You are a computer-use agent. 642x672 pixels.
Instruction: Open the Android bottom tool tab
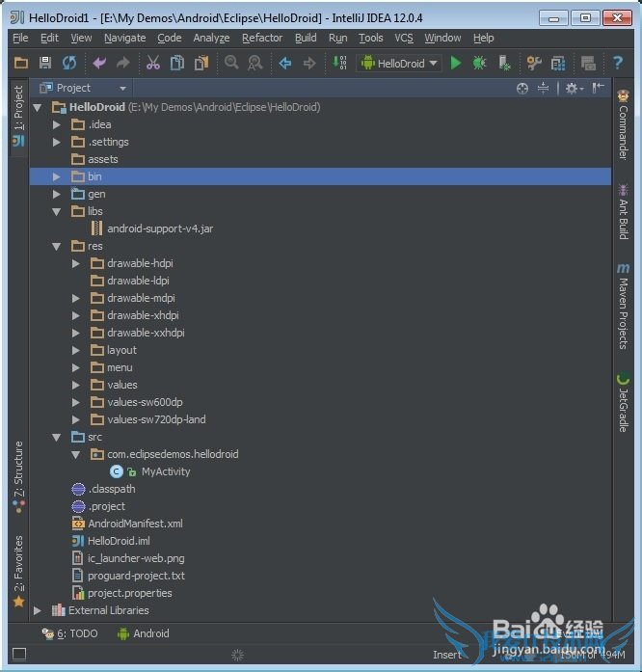[x=143, y=633]
